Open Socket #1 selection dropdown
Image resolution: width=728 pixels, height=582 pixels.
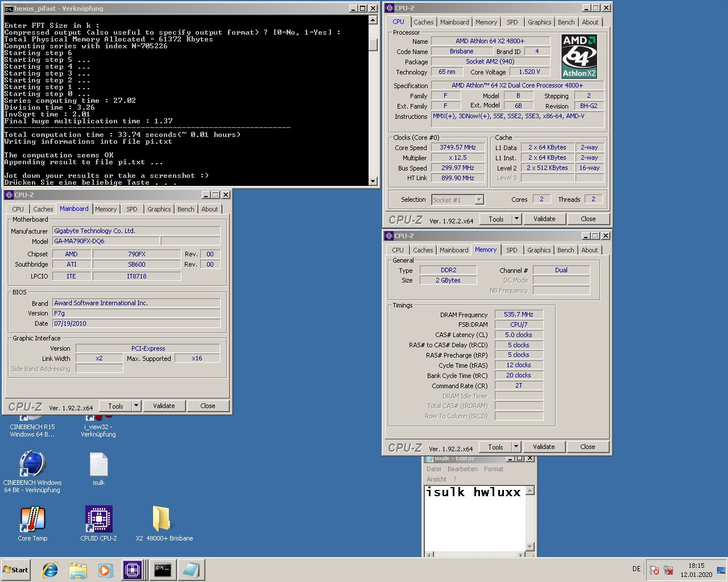[479, 199]
